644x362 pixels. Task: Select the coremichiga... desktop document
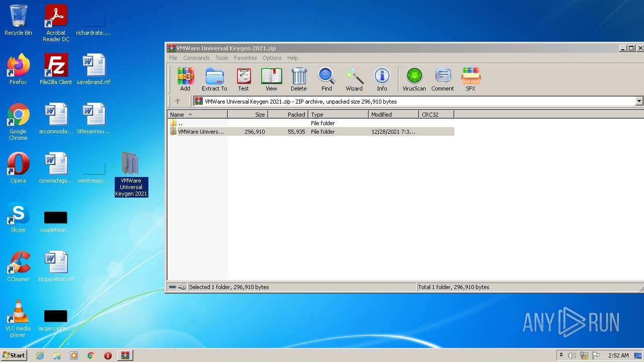56,168
